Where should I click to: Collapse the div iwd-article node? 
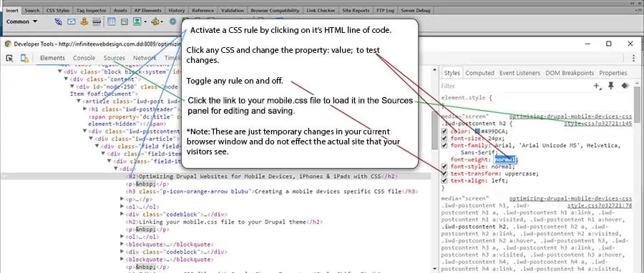click(x=91, y=139)
